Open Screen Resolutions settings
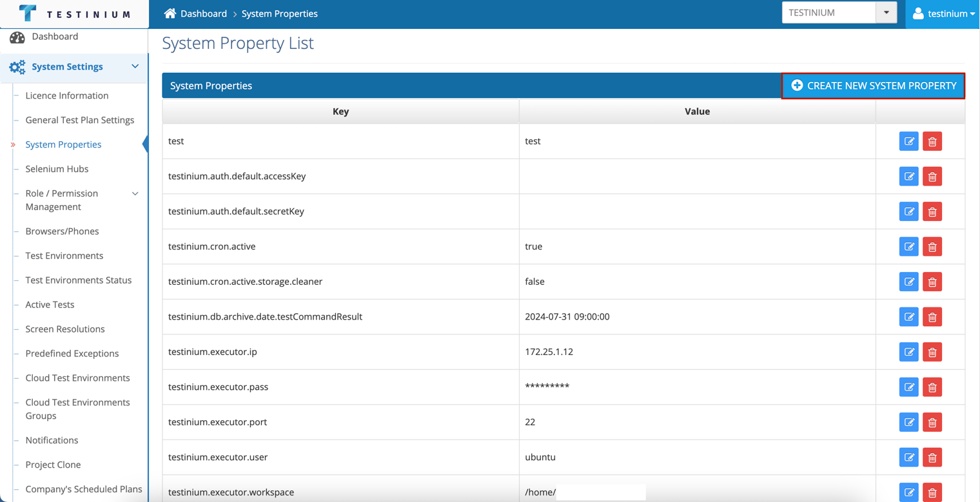 click(x=65, y=329)
